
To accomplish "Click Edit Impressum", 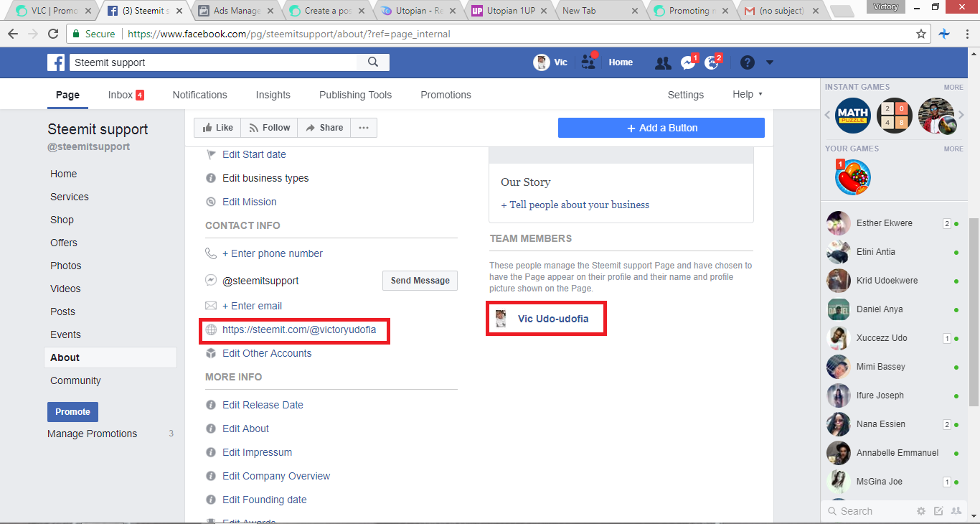I will 257,452.
